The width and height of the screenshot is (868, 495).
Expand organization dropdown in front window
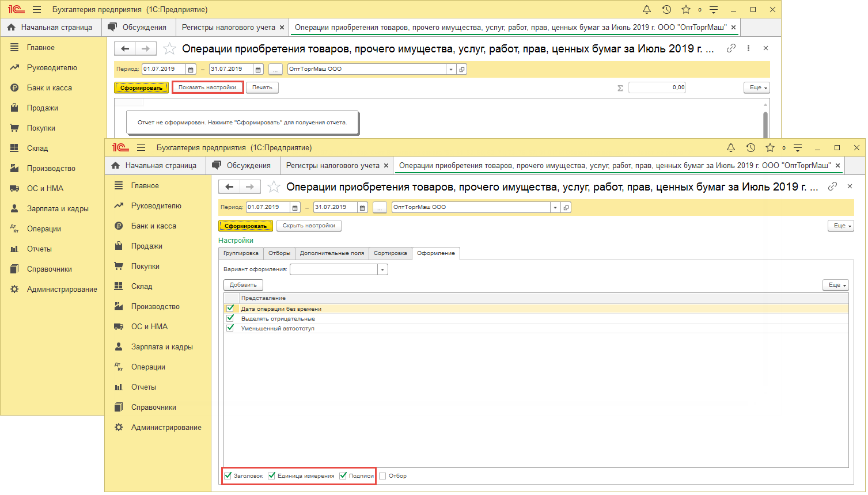(556, 207)
